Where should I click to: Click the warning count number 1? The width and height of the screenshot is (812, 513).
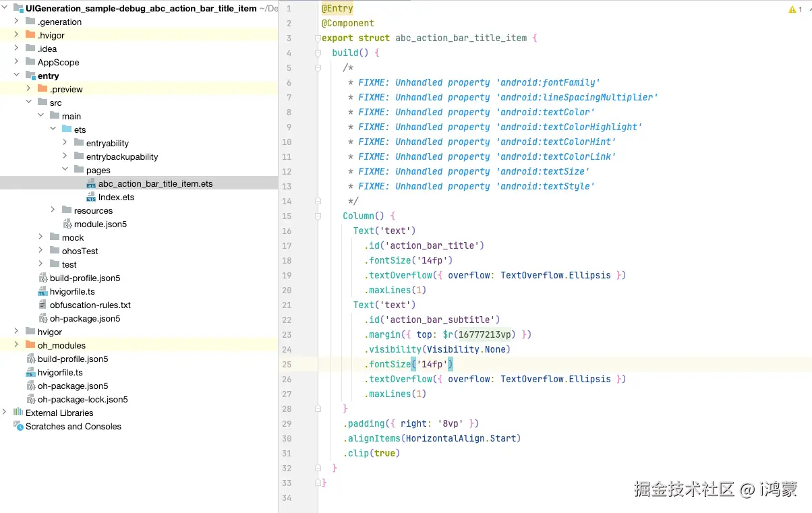(800, 9)
